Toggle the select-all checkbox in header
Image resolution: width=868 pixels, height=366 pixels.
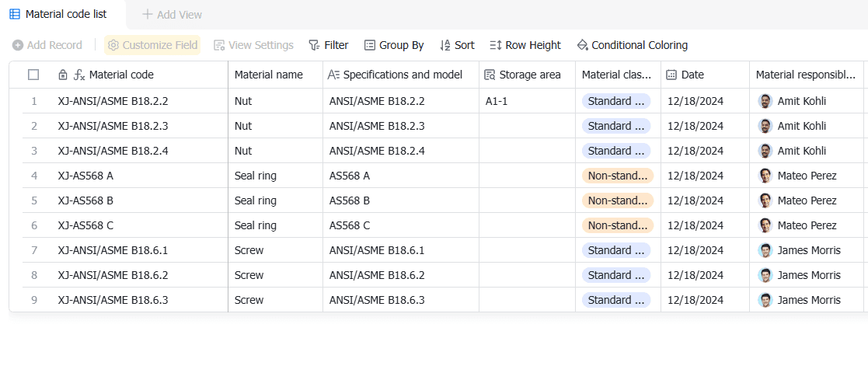(33, 75)
